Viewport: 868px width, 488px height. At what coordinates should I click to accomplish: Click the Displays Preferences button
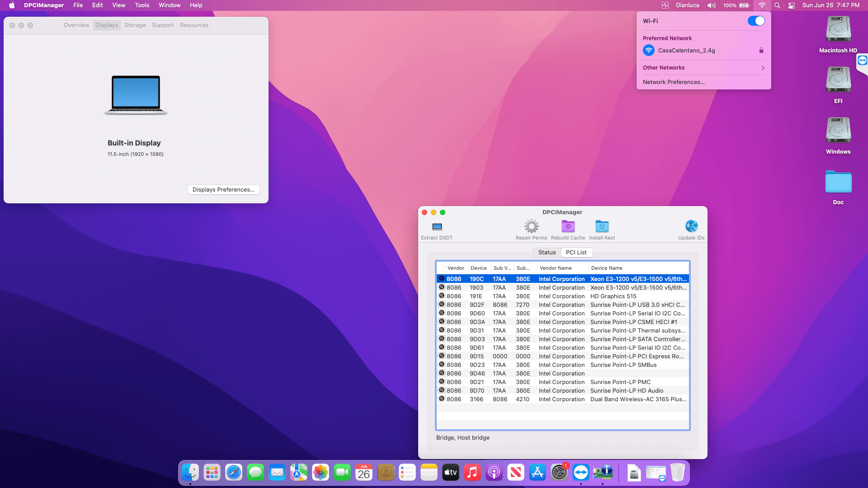pos(223,190)
